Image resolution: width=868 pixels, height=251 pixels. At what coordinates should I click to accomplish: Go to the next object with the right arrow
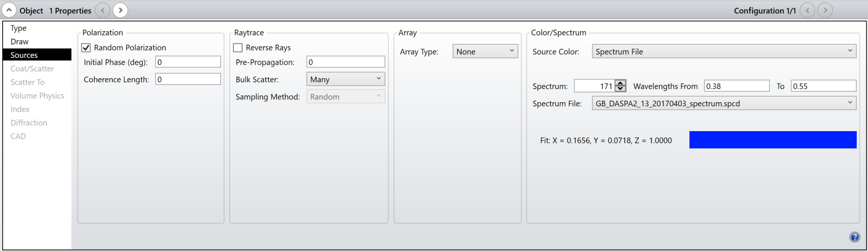pos(120,10)
